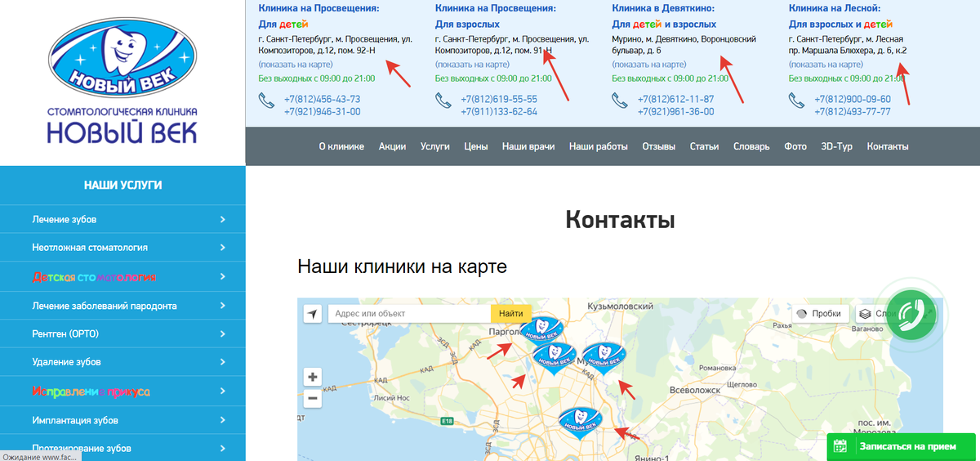Image resolution: width=980 pixels, height=461 pixels.
Task: Click working hours under Клиника в Девяткино
Action: [x=670, y=78]
